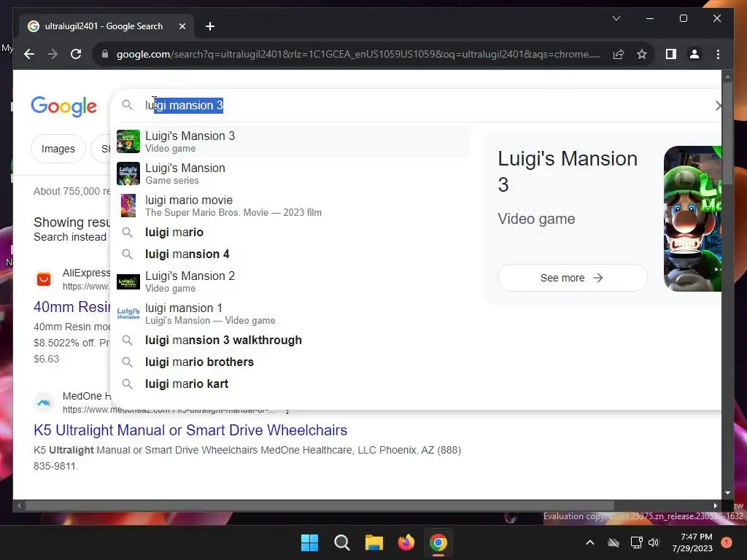This screenshot has width=747, height=560.
Task: Open the Chrome profile avatar
Action: (x=694, y=54)
